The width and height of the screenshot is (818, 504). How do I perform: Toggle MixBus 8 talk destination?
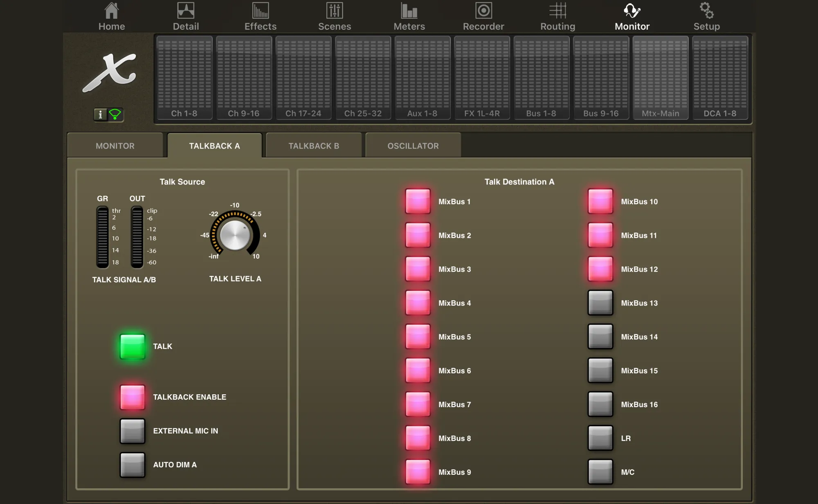point(418,438)
